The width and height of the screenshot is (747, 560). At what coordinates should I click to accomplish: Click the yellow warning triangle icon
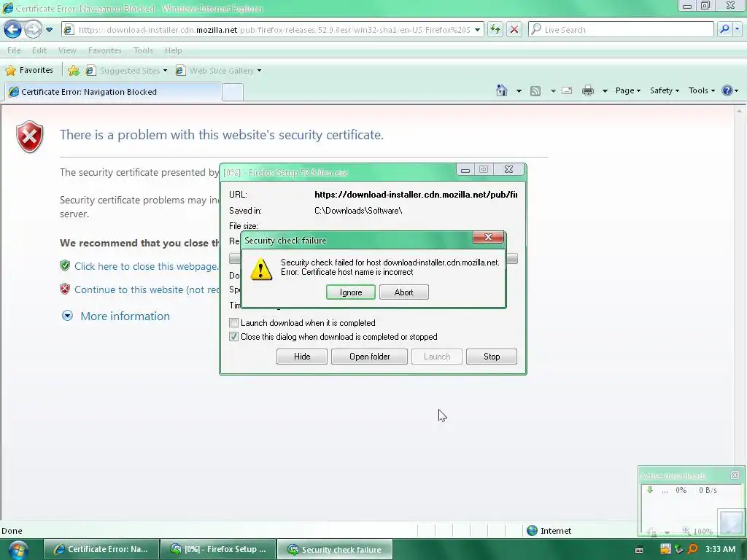click(x=261, y=269)
